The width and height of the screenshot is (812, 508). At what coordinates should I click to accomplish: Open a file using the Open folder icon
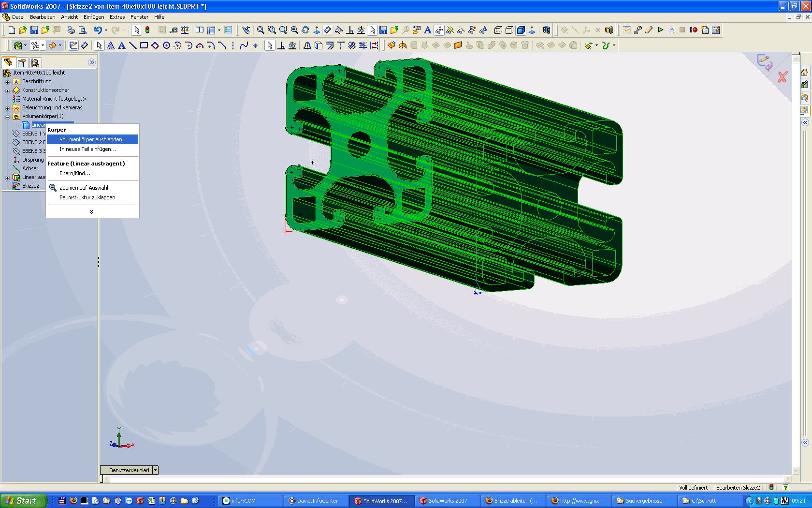[23, 30]
